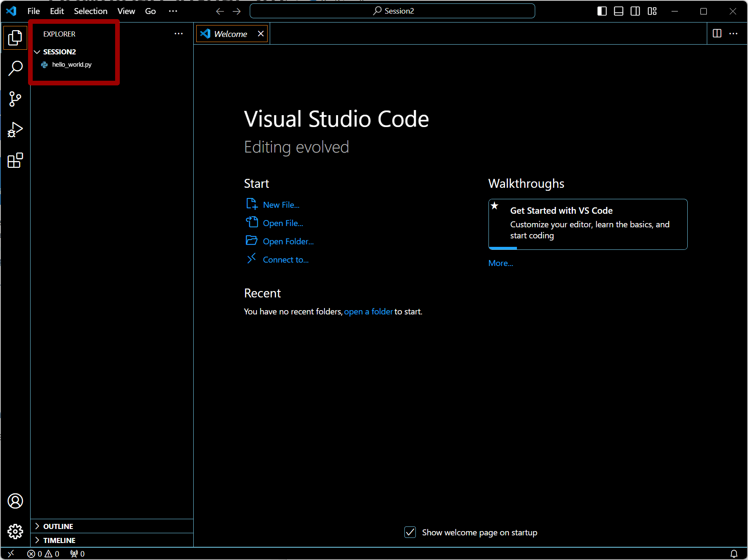Click the Open Folder... link
Screen dimensions: 748x560
click(288, 241)
